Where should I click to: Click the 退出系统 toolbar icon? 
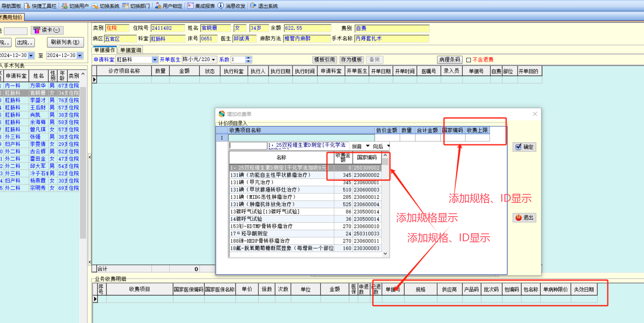253,6
